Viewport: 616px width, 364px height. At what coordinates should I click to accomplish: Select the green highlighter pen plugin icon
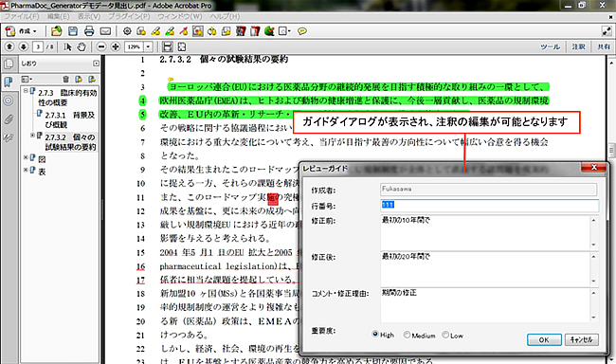(170, 31)
